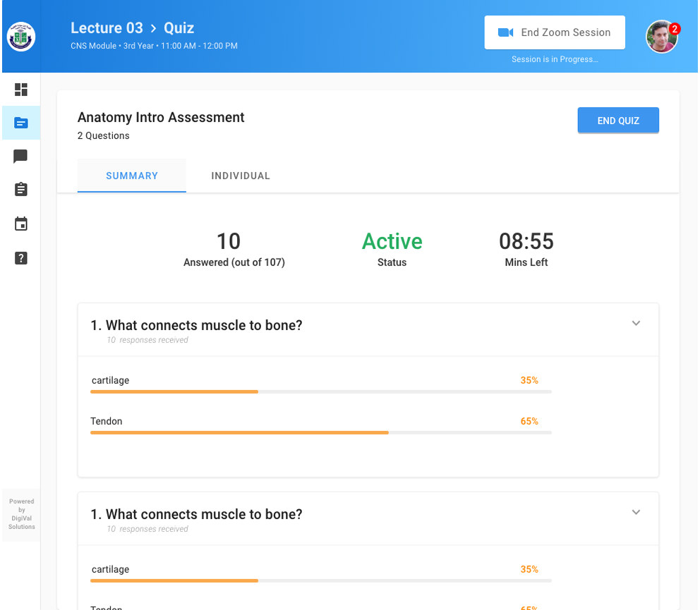
Task: Click the 35% value in first question
Action: [x=529, y=381]
